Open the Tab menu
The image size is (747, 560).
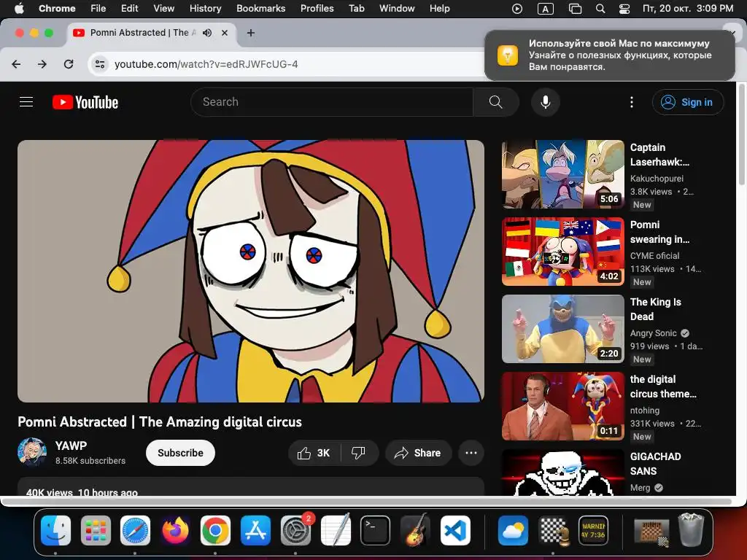pyautogui.click(x=356, y=8)
